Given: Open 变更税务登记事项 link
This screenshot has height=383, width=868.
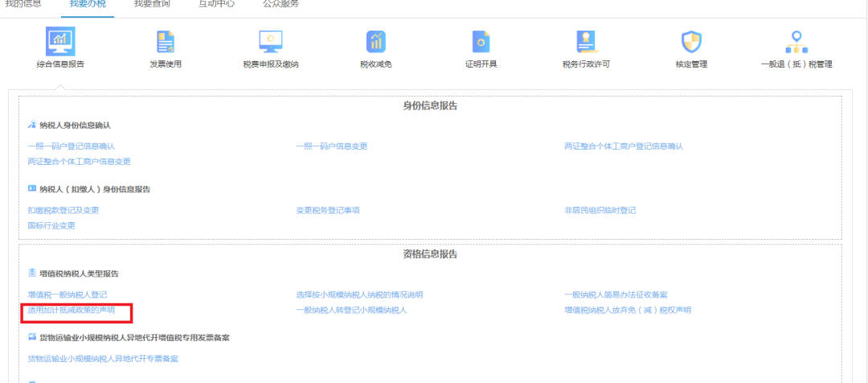Looking at the screenshot, I should [328, 211].
